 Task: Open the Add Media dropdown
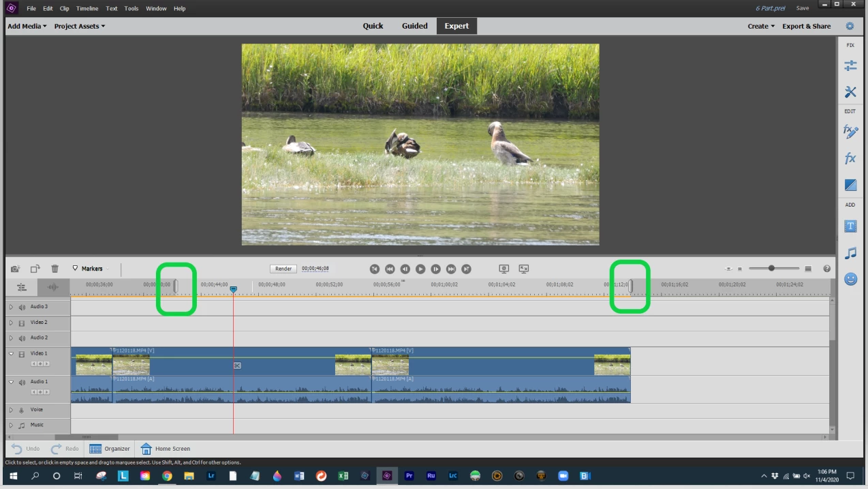tap(27, 26)
